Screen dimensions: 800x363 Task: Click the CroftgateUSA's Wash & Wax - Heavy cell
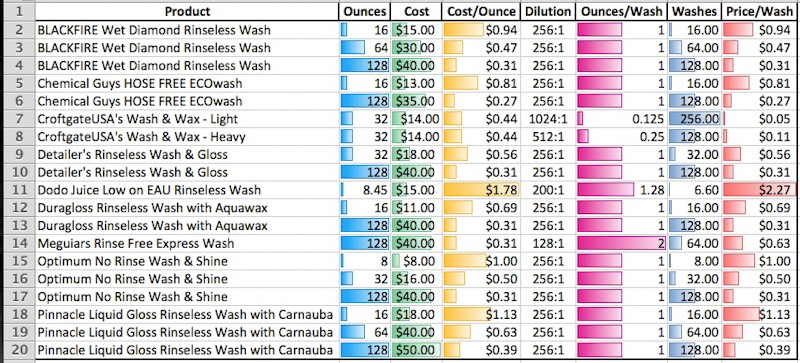coord(187,137)
